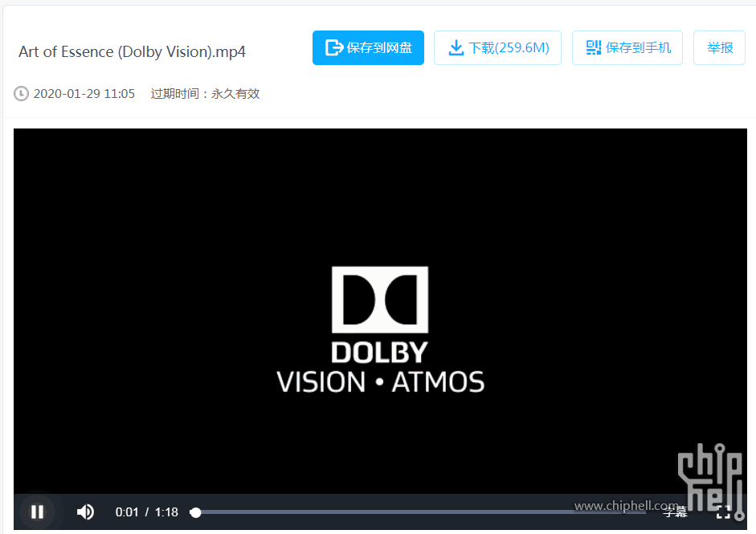Click the video progress slider handle
756x534 pixels.
195,512
